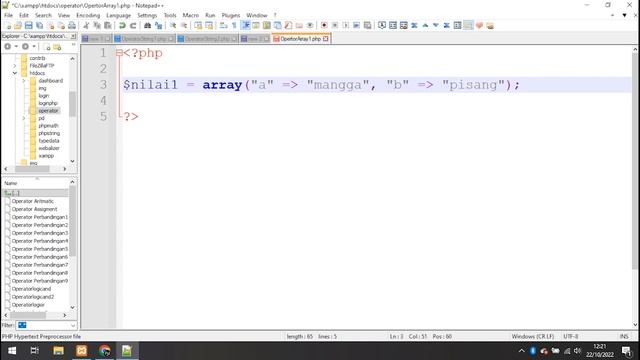
Task: Click the red heart plugin icon
Action: 479,25
